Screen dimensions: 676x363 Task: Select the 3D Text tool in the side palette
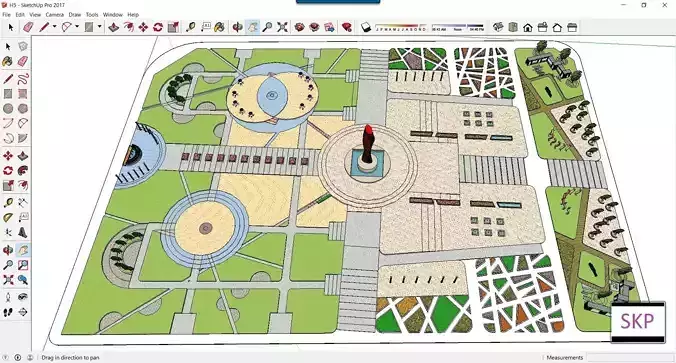point(23,232)
